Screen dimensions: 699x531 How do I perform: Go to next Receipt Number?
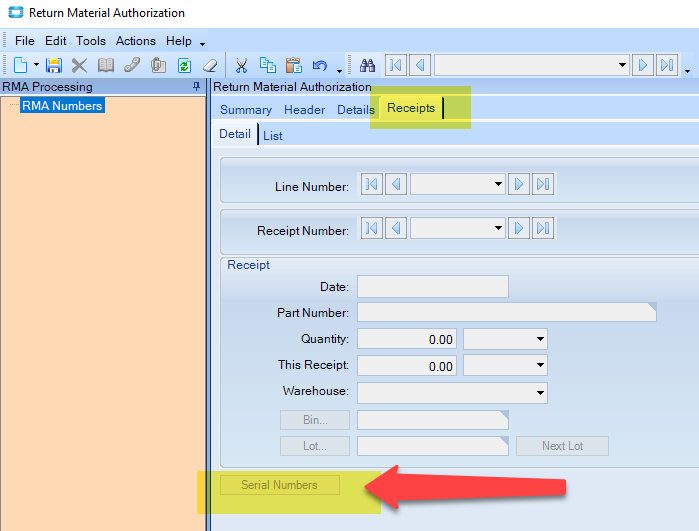click(518, 228)
